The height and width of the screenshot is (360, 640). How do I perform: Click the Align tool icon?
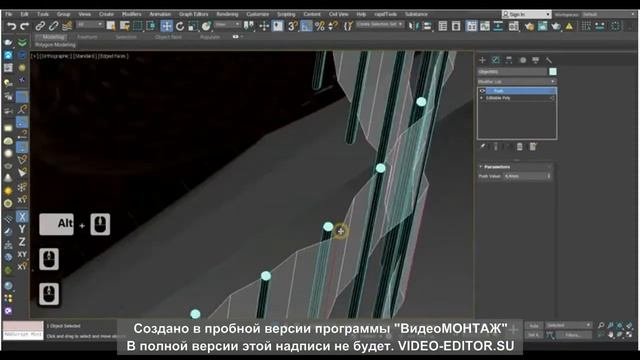(427, 27)
